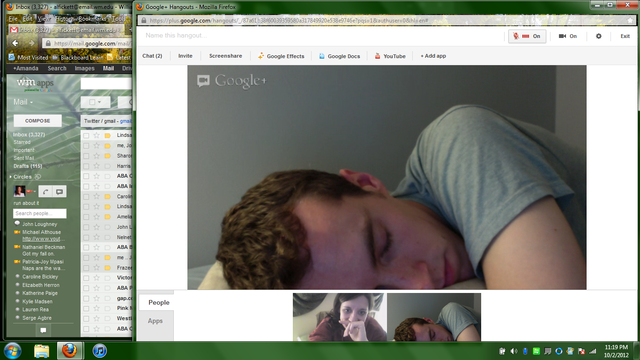The height and width of the screenshot is (360, 640).
Task: Star the Amelia email
Action: [x=97, y=217]
